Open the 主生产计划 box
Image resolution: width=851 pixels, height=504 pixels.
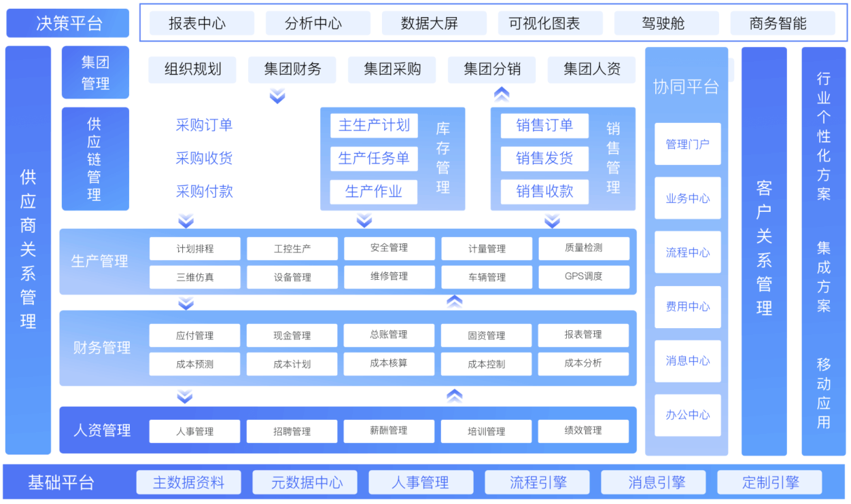[374, 126]
